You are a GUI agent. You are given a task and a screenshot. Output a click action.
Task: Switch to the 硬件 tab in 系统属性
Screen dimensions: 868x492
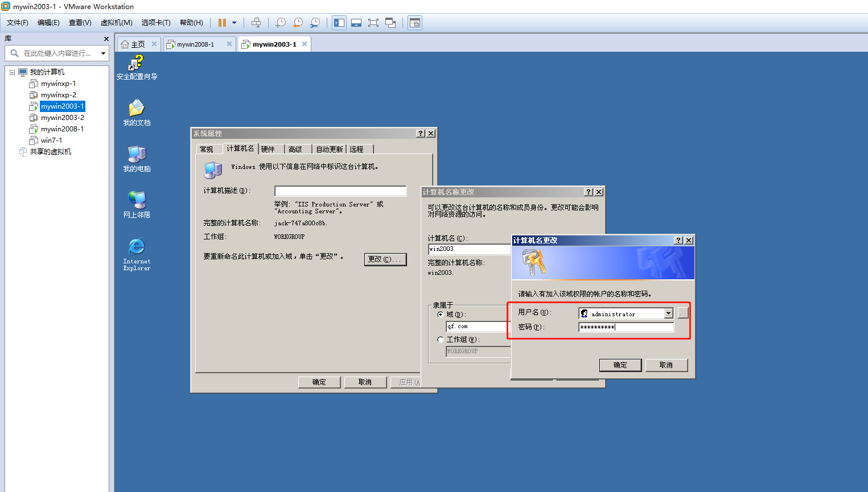pos(268,149)
